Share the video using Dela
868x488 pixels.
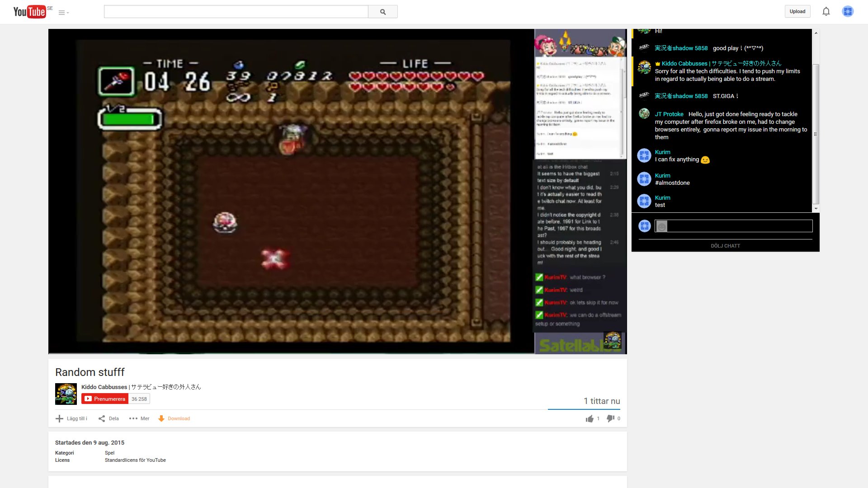[108, 418]
